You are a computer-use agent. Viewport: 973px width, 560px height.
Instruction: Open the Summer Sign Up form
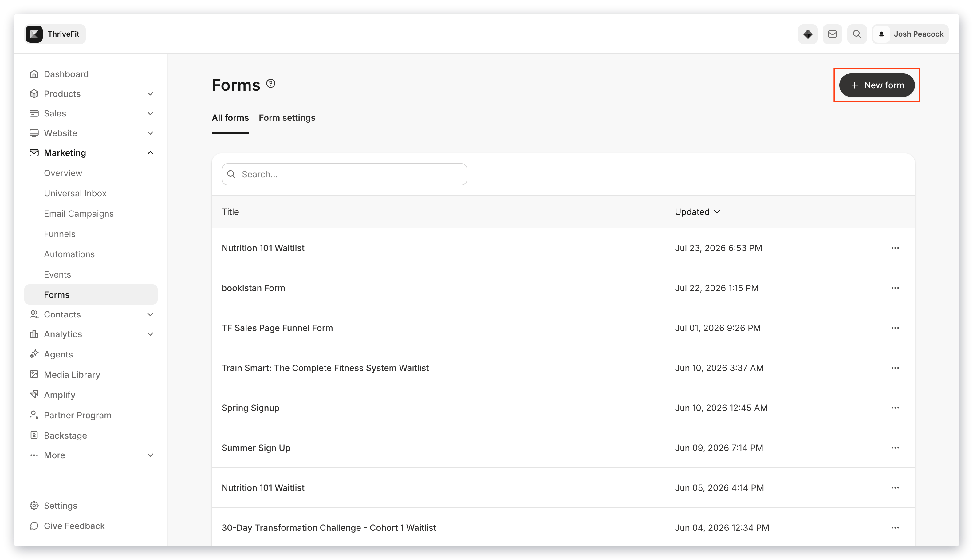256,448
